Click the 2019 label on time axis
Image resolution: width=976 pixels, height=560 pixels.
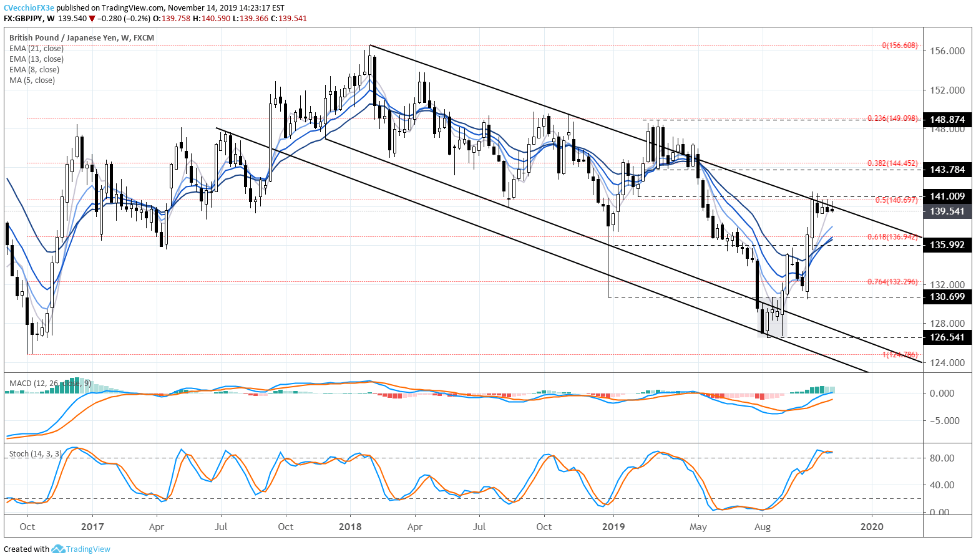613,527
